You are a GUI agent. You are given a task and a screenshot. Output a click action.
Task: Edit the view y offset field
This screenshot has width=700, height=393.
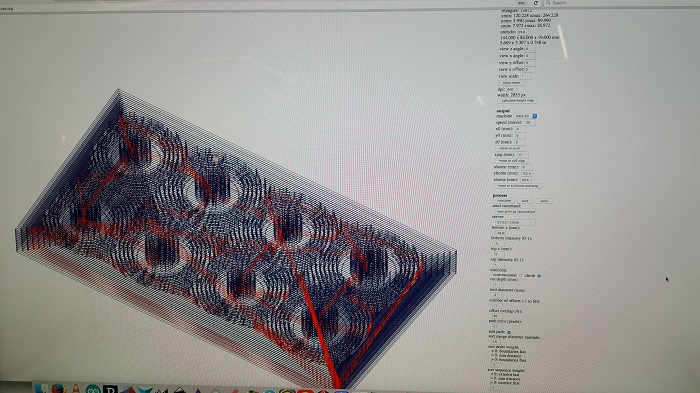point(530,63)
